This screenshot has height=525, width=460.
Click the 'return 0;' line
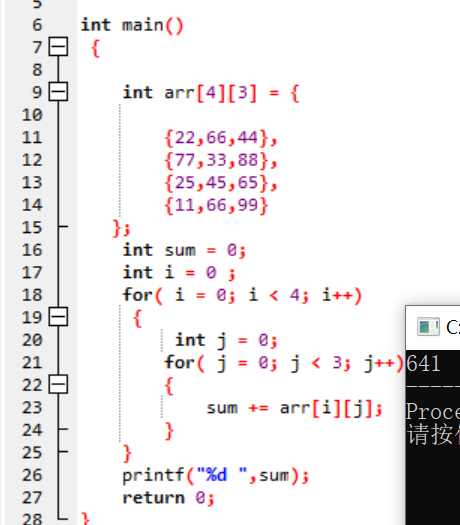point(168,498)
